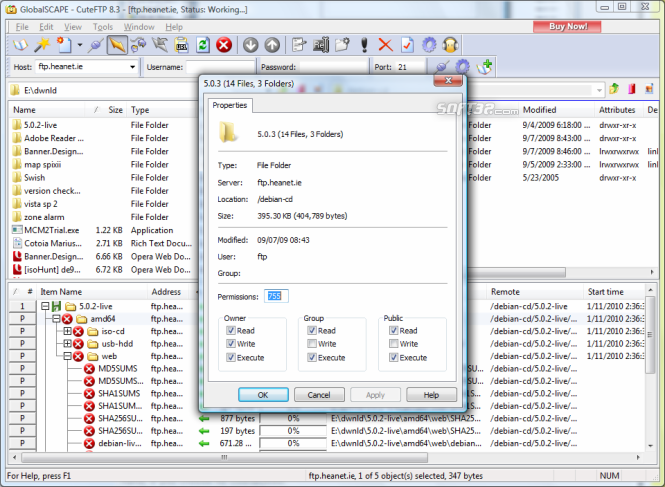Click the Disconnect toolbar icon
The width and height of the screenshot is (665, 487).
(x=160, y=45)
